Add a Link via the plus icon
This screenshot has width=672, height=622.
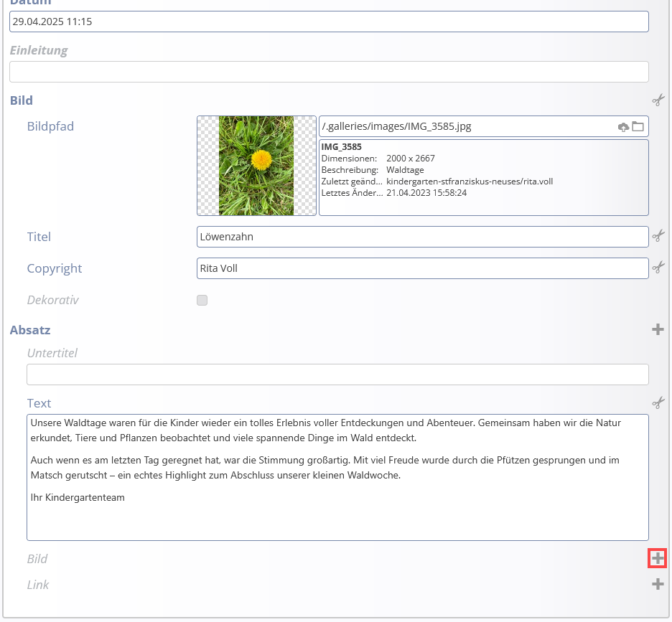(658, 584)
